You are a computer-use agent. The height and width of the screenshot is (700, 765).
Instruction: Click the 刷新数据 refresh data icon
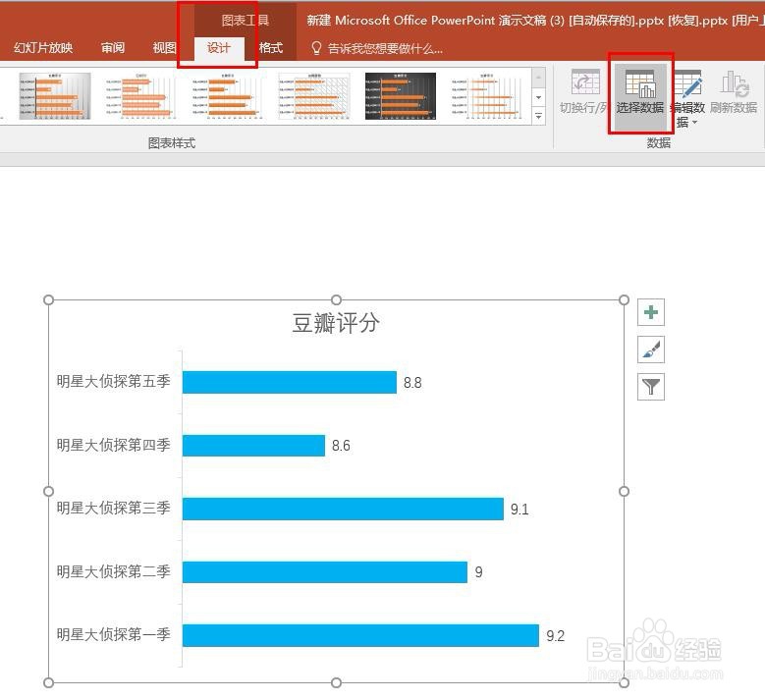(735, 82)
